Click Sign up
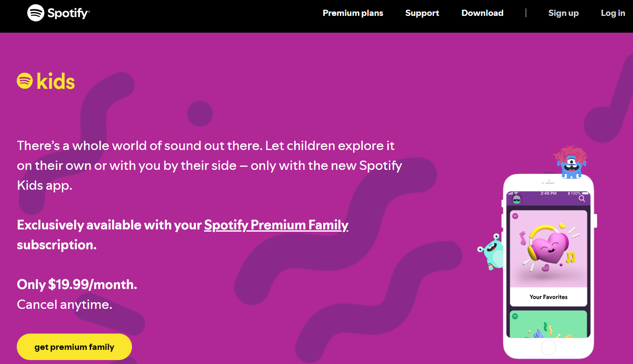The image size is (633, 364). (x=563, y=13)
